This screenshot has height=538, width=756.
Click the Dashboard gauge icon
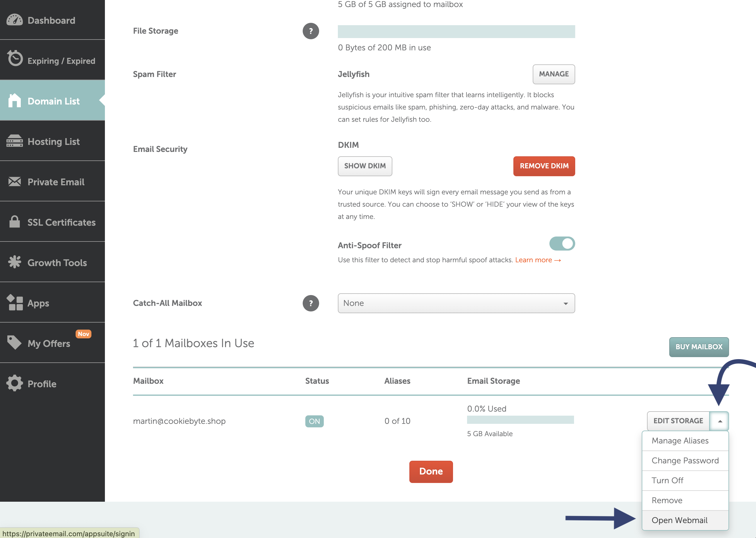pyautogui.click(x=15, y=20)
